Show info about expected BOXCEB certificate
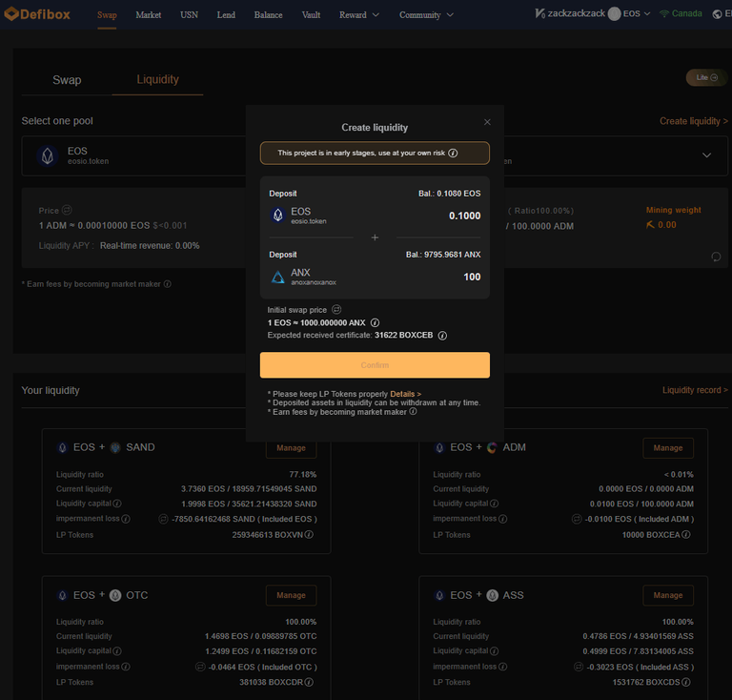Image resolution: width=732 pixels, height=700 pixels. point(442,336)
